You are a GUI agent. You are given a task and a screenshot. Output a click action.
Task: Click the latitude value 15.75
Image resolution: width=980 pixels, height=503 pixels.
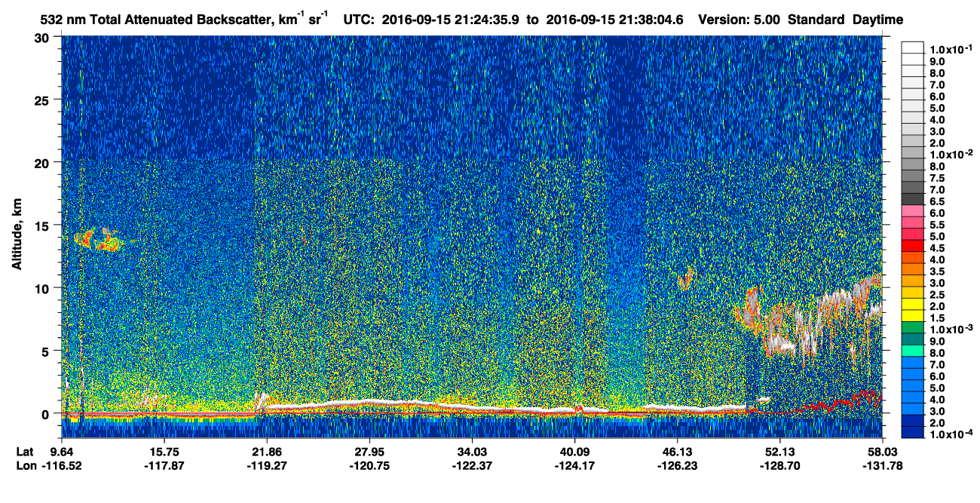(x=166, y=451)
